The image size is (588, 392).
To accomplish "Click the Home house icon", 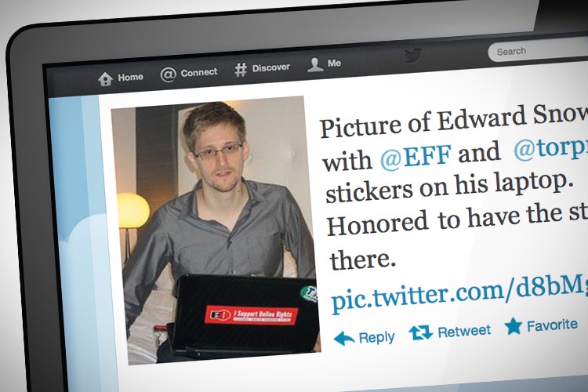I will coord(105,78).
